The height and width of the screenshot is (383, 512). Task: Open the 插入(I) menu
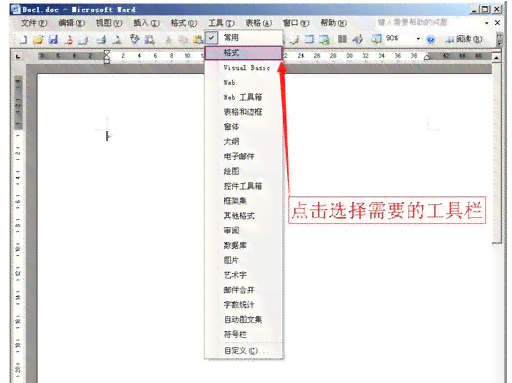click(146, 23)
